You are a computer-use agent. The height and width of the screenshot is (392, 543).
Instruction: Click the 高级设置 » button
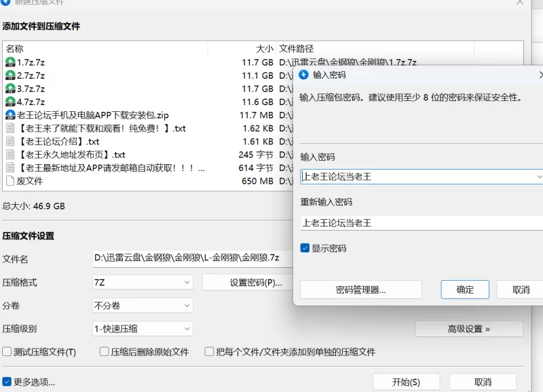tap(469, 329)
